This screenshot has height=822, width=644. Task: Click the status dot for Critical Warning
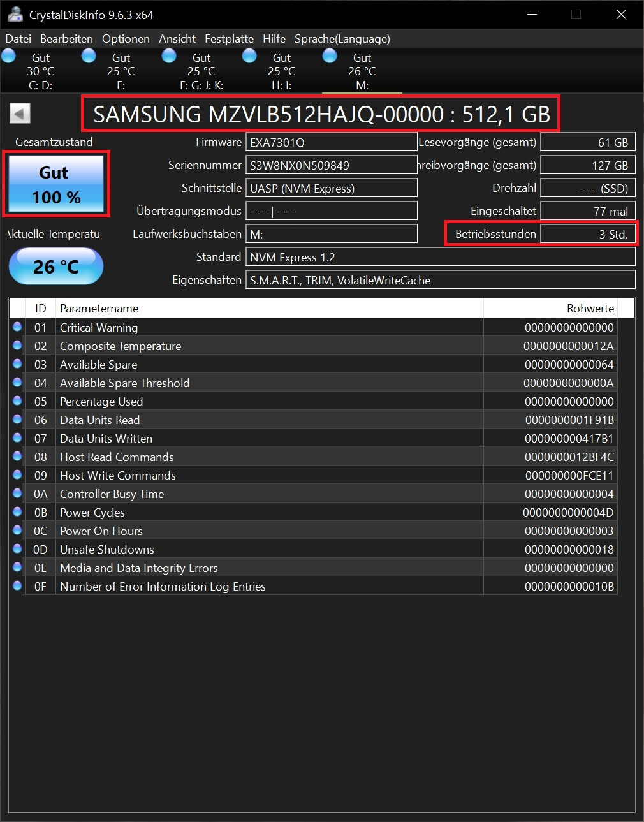[x=17, y=327]
